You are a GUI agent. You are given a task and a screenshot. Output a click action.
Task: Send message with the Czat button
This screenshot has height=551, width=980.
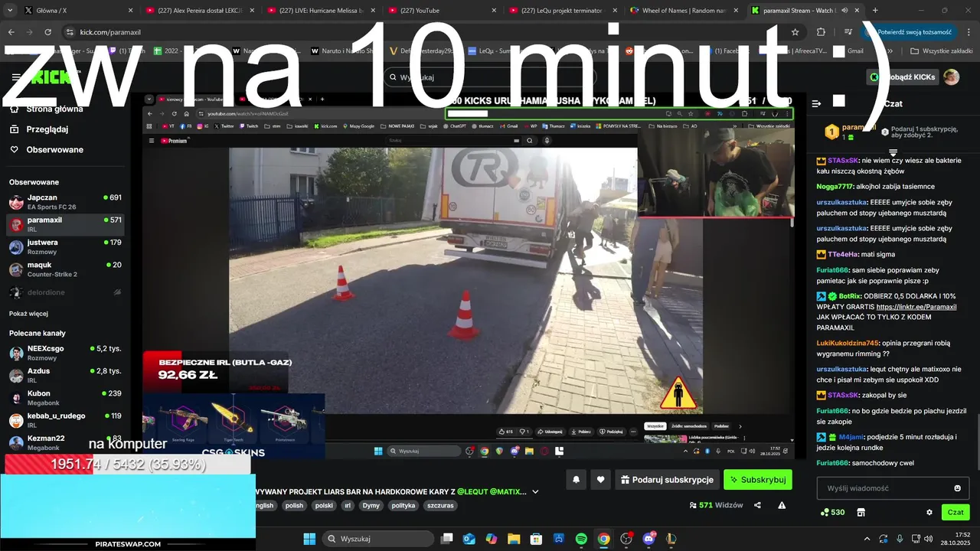[955, 512]
